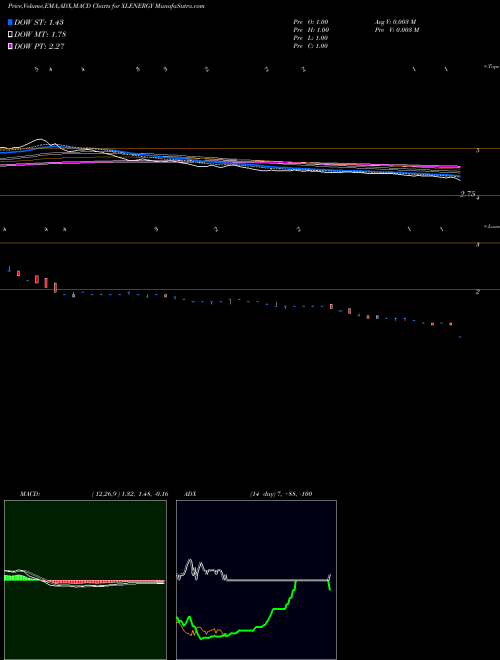Viewport: 500px width, 660px height.
Task: Click the axis label 3 on price chart
Action: point(477,245)
